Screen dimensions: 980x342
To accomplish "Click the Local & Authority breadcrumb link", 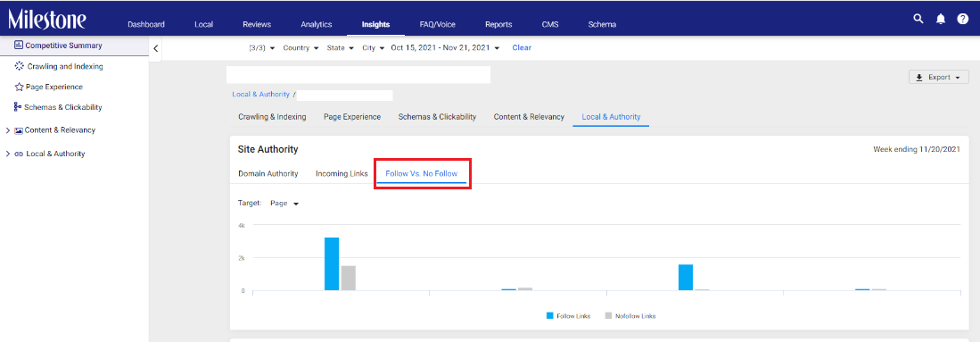I will coord(260,94).
